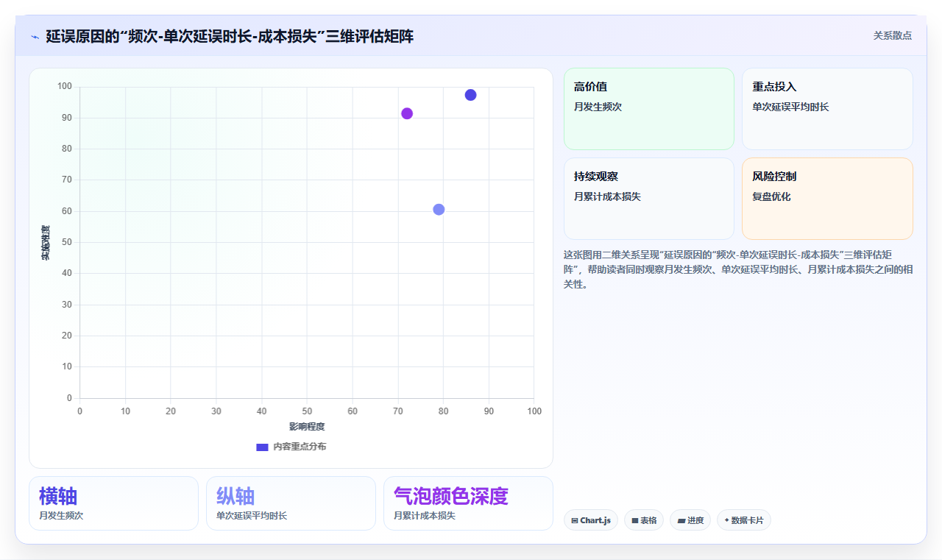Click 月累计成本损失 text in 持续观察 card

pyautogui.click(x=607, y=196)
